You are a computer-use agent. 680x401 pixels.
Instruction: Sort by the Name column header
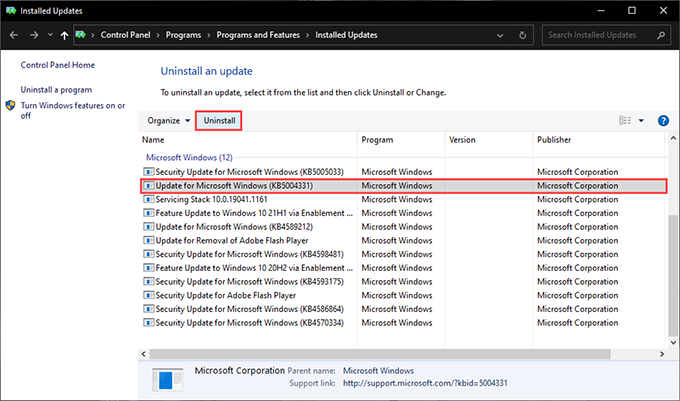tap(153, 140)
